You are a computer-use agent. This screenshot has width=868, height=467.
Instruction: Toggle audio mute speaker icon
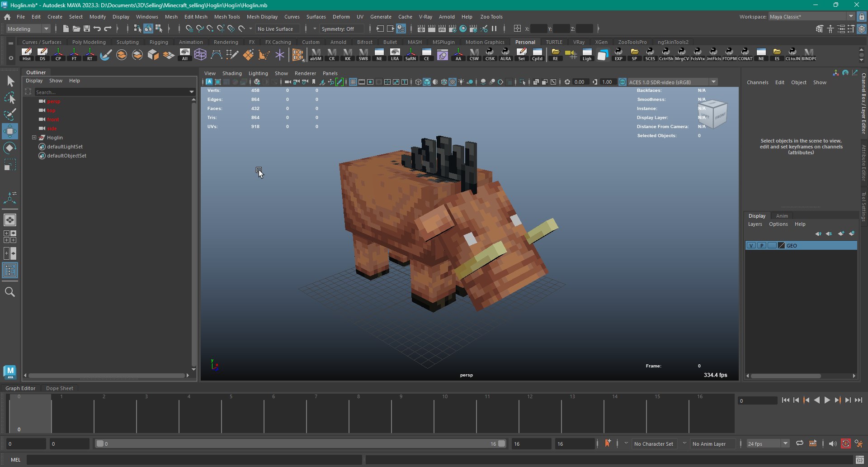pos(832,443)
